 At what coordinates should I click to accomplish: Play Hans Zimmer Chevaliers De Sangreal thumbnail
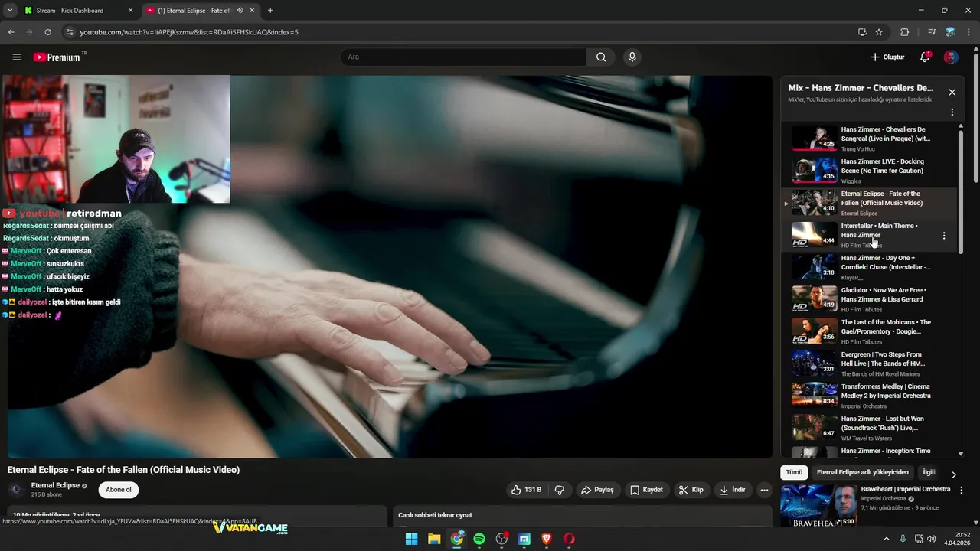coord(814,139)
